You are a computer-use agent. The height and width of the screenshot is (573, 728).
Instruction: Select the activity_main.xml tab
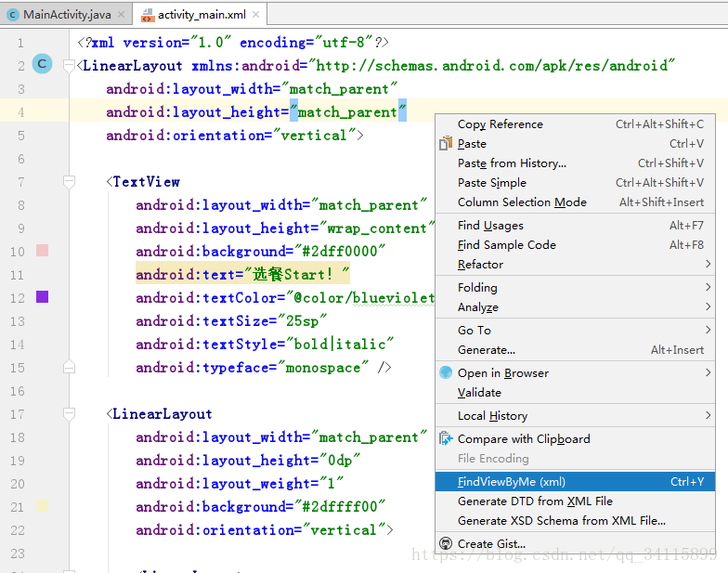pyautogui.click(x=201, y=15)
